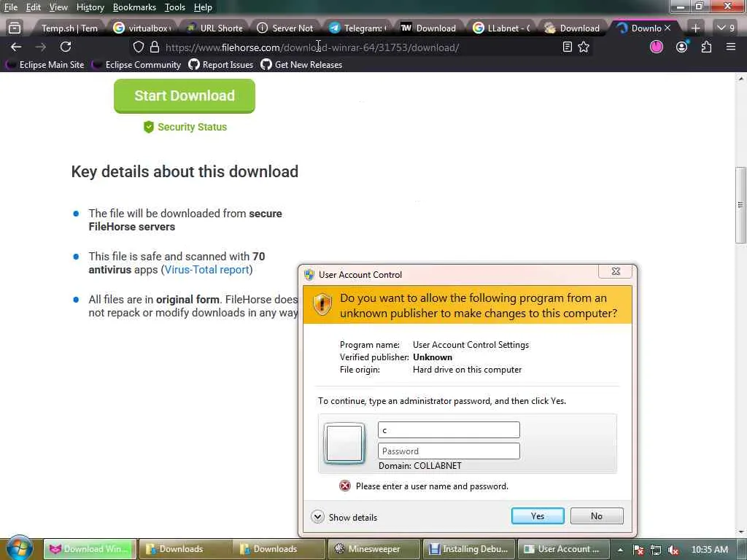Switch to Download Win... taskbar item
Screen dimensions: 747x560
click(90, 549)
